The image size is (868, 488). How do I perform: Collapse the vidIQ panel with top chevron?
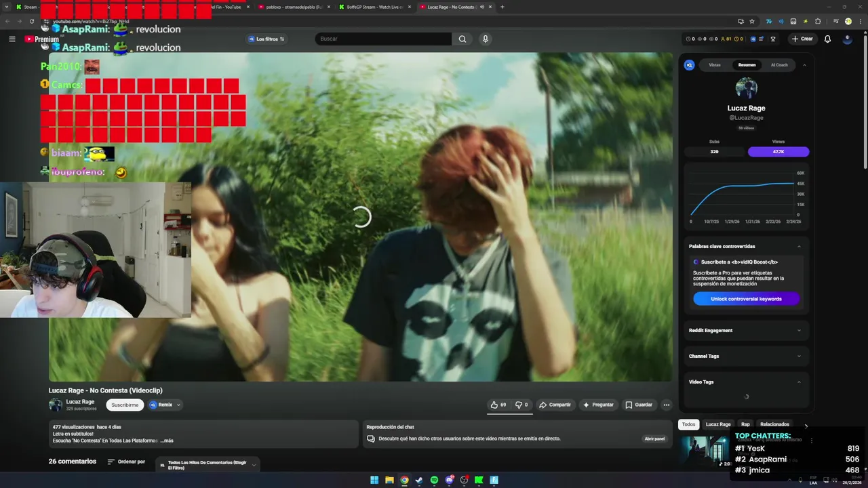click(x=804, y=65)
